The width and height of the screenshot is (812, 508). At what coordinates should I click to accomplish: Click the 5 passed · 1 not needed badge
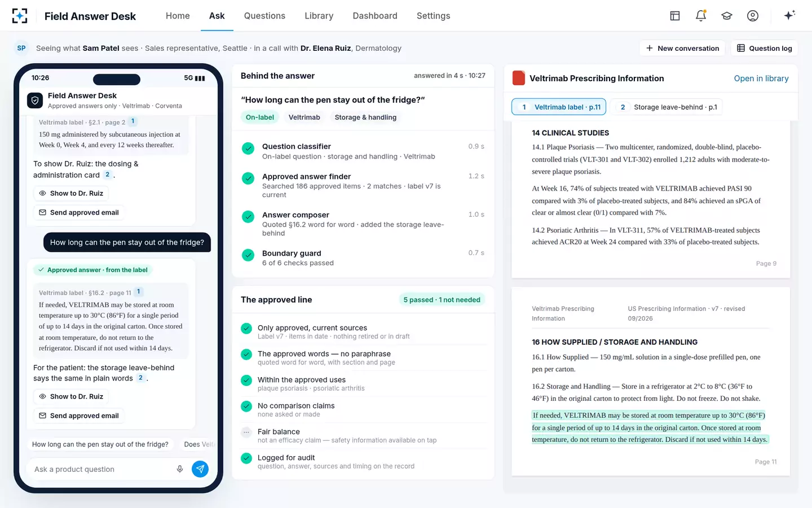[442, 300]
